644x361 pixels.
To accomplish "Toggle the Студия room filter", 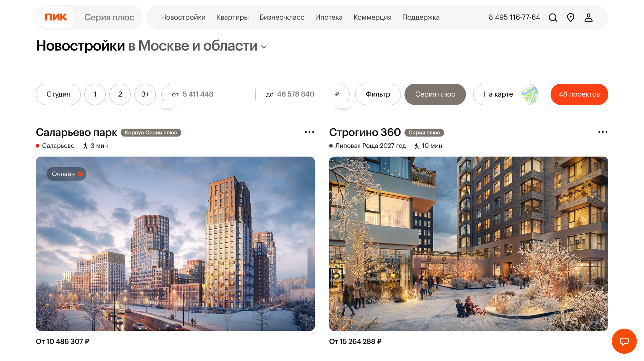I will click(x=58, y=94).
